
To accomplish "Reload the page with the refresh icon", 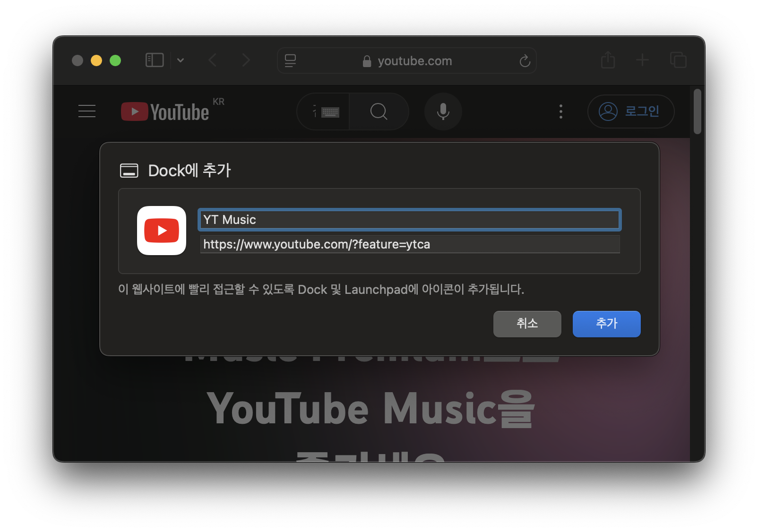I will (525, 60).
